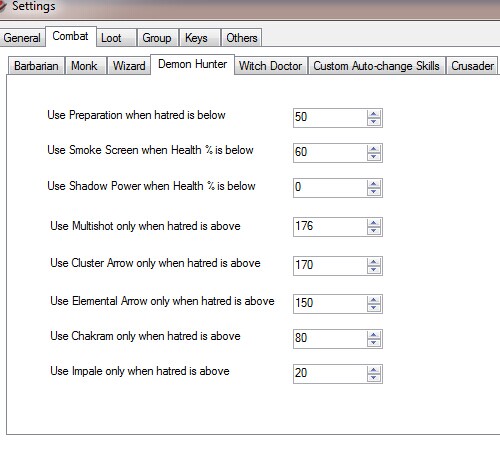Click 'Use Shadow Power when Health % is below' label

(151, 186)
